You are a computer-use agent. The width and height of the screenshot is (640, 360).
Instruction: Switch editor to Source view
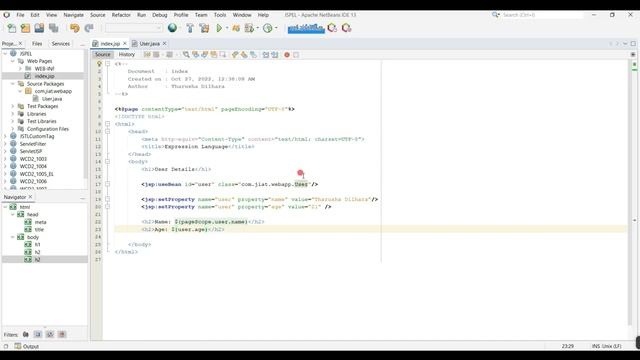click(x=102, y=54)
